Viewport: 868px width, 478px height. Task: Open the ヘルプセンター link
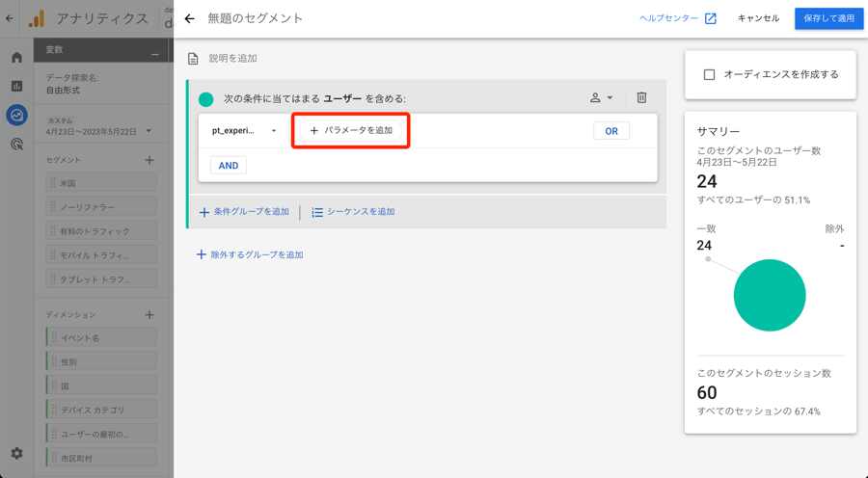677,18
